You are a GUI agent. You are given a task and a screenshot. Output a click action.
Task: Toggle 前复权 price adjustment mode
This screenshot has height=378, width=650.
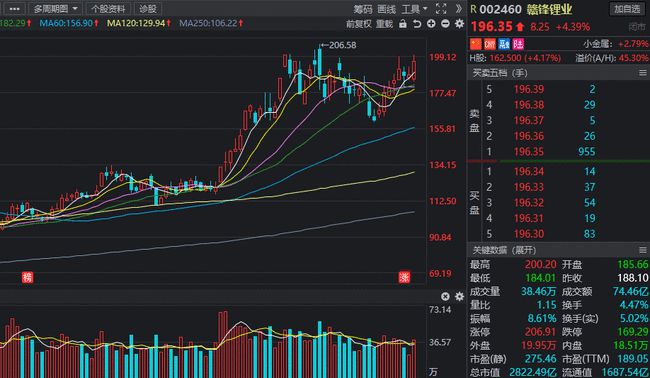(x=359, y=24)
